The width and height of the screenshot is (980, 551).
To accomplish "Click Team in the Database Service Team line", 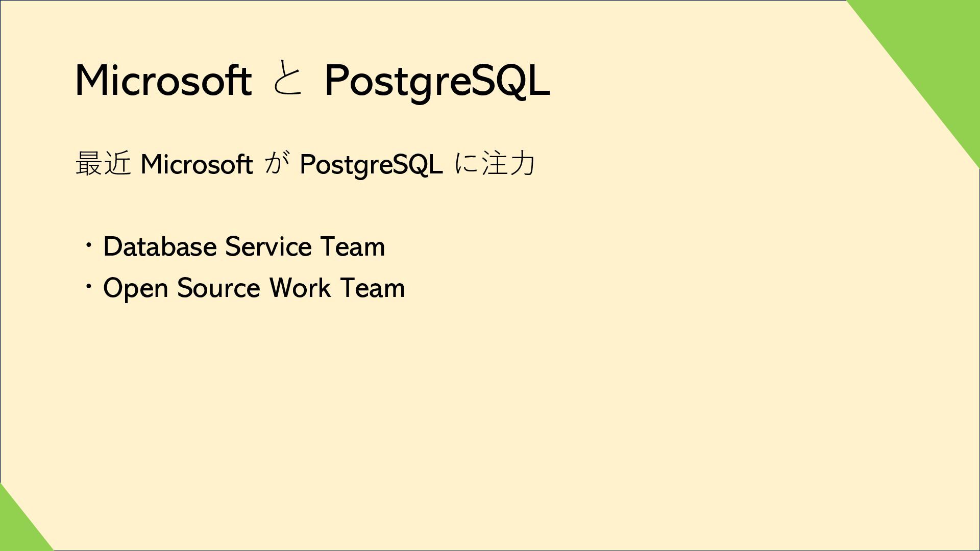I will tap(353, 246).
